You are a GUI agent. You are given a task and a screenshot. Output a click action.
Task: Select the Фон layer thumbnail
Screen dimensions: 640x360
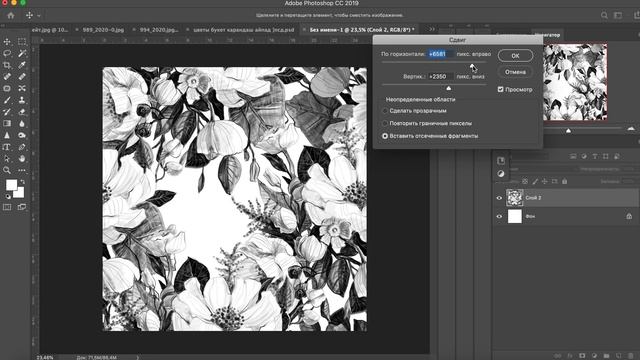point(515,216)
